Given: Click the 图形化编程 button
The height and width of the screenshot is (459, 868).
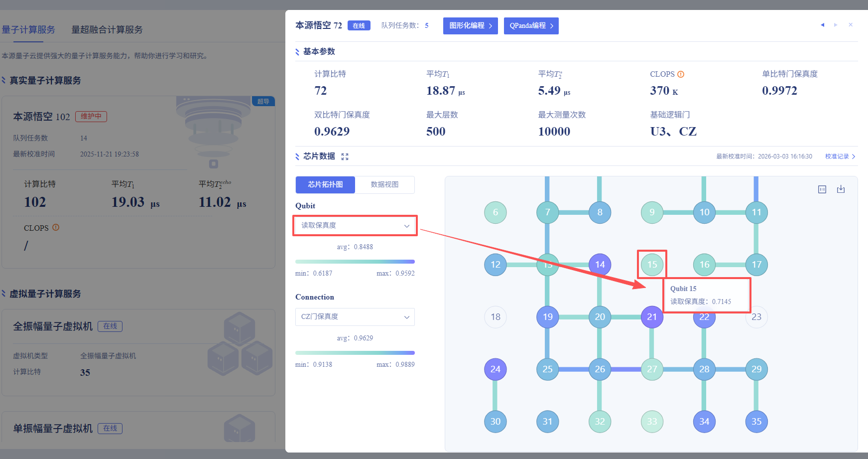Looking at the screenshot, I should coord(470,26).
